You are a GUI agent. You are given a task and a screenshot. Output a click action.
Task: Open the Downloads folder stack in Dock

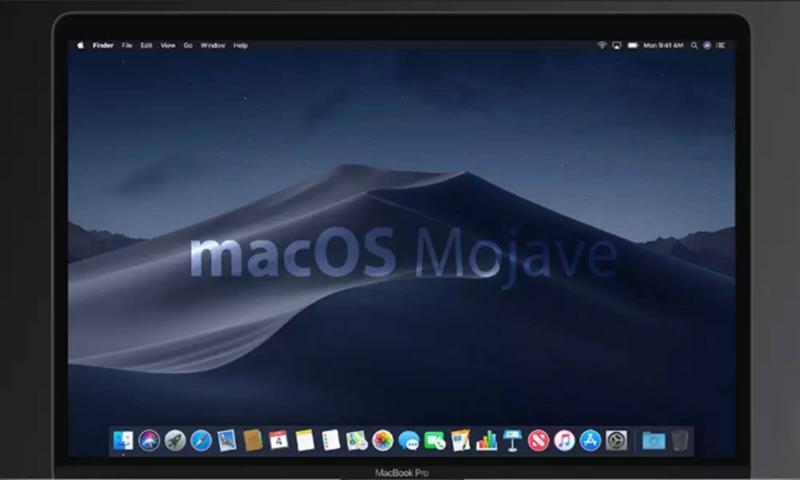(654, 441)
